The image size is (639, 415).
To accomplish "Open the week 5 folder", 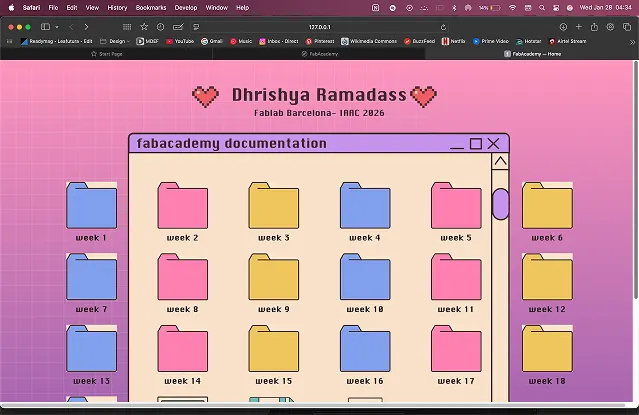I will (x=456, y=205).
